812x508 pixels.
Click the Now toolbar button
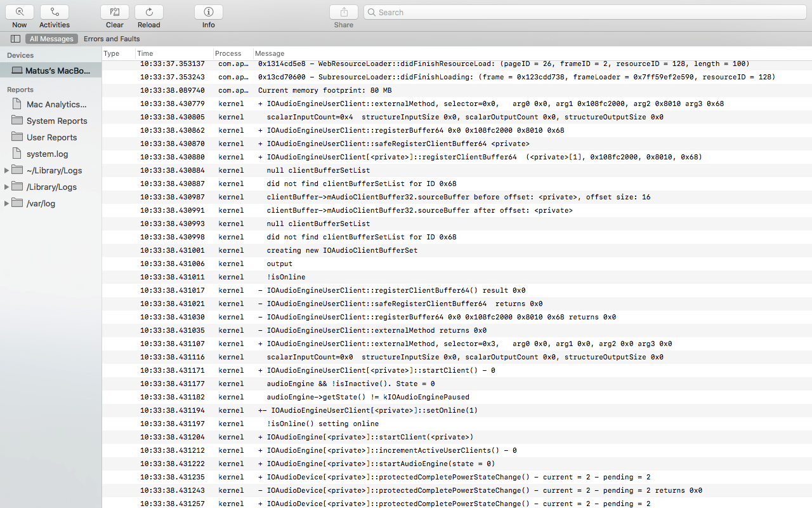coord(20,12)
